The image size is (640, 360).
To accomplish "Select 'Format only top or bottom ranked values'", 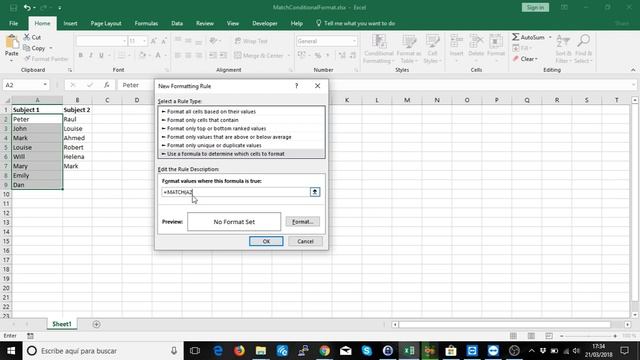I will [x=241, y=128].
